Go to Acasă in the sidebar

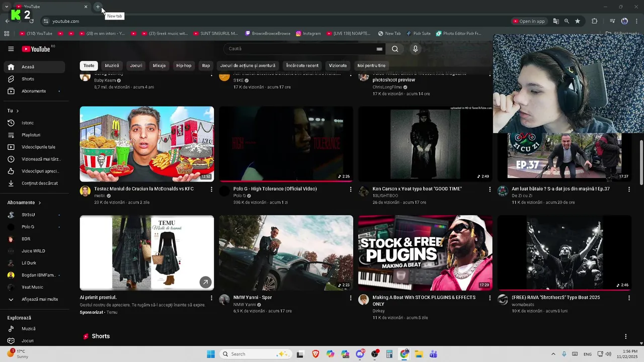[x=35, y=67]
